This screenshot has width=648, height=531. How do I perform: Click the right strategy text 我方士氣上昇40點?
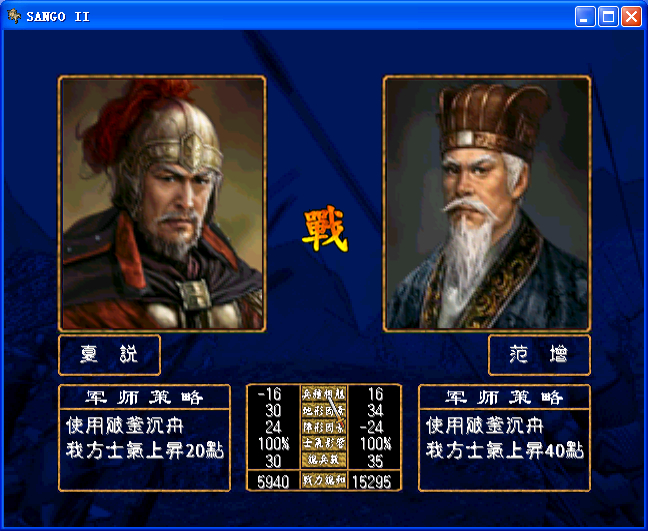(x=505, y=450)
